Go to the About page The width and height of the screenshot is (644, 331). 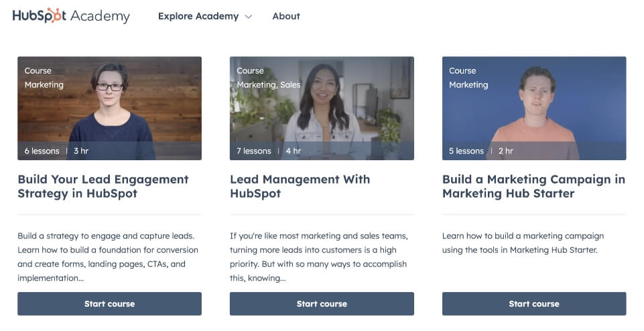pos(286,16)
